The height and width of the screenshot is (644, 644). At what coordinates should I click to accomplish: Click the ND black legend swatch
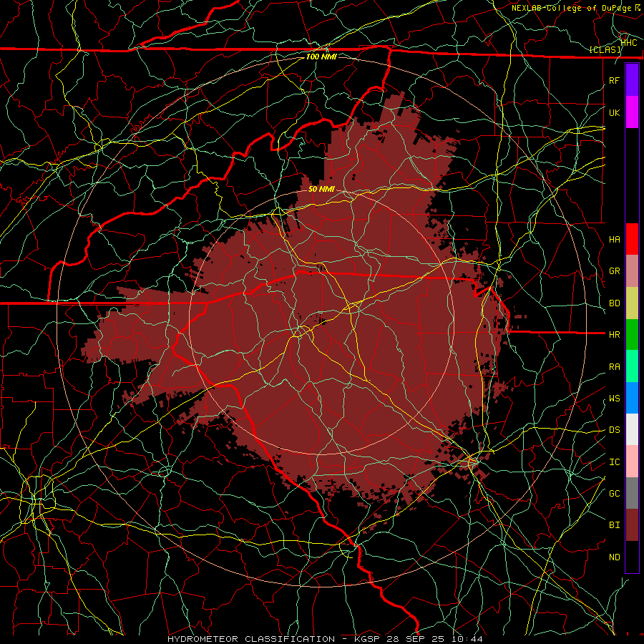pos(632,557)
